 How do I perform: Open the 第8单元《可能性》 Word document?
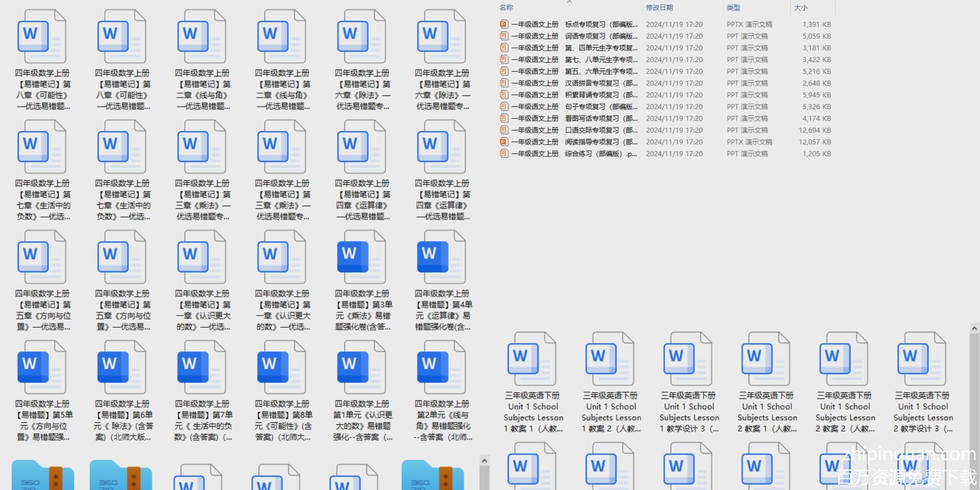282,368
